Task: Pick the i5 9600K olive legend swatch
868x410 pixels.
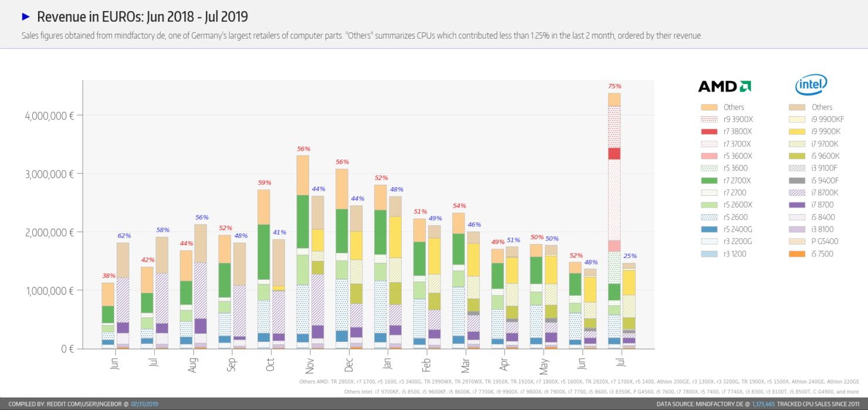Action: (x=797, y=156)
